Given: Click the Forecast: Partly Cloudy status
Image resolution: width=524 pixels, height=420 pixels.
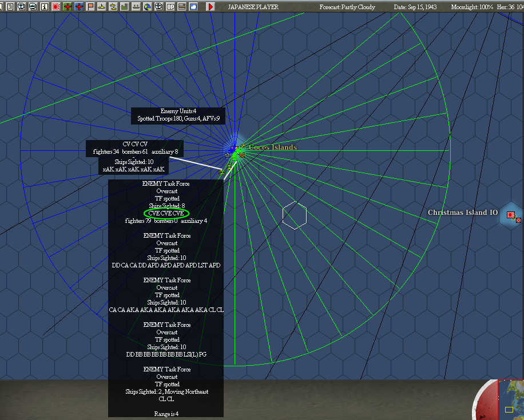Looking at the screenshot, I should [347, 7].
